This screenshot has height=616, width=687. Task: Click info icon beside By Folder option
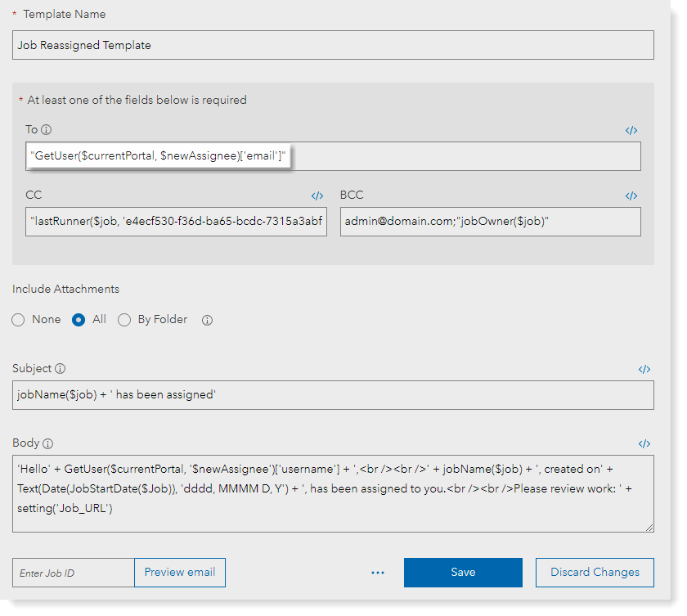(x=207, y=321)
